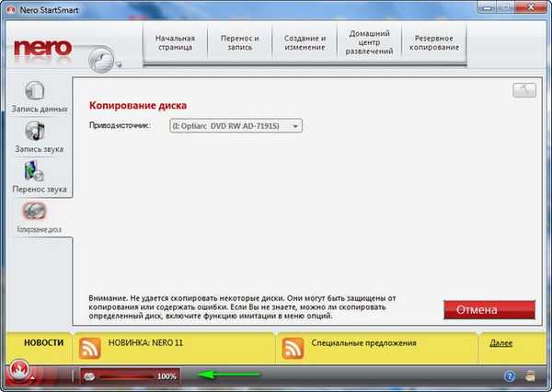Open the НОВИНКА: NERO 11 news item
Image resolution: width=552 pixels, height=392 pixels.
(145, 342)
